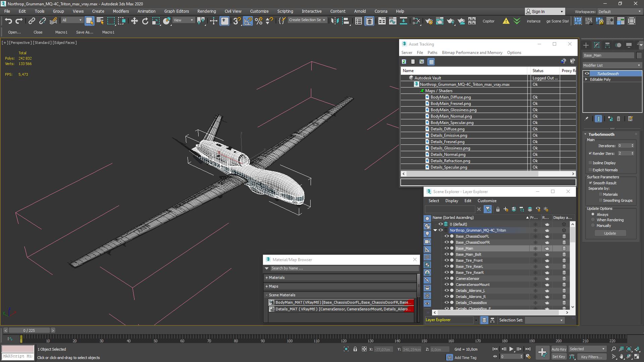Click the Undo arrow icon
This screenshot has width=644, height=362.
8,21
